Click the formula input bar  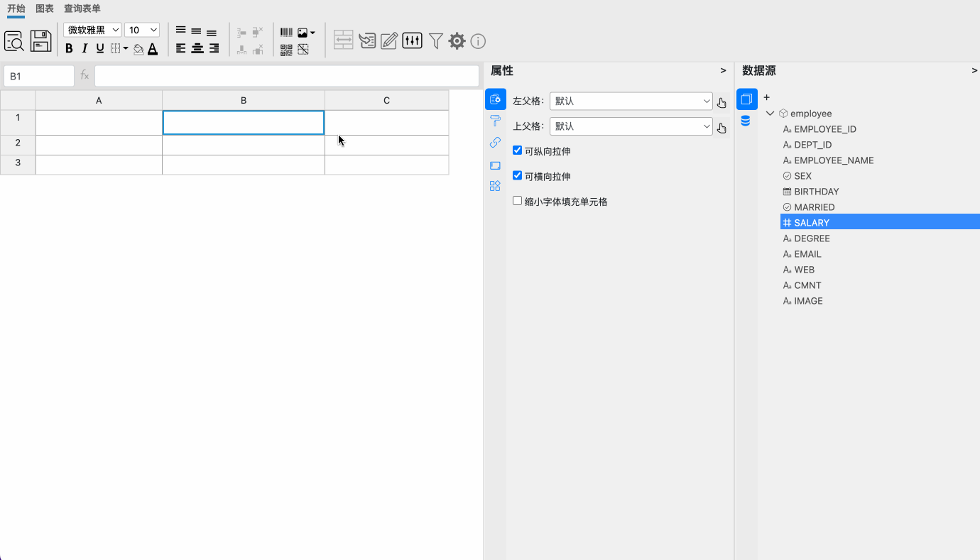coord(287,76)
